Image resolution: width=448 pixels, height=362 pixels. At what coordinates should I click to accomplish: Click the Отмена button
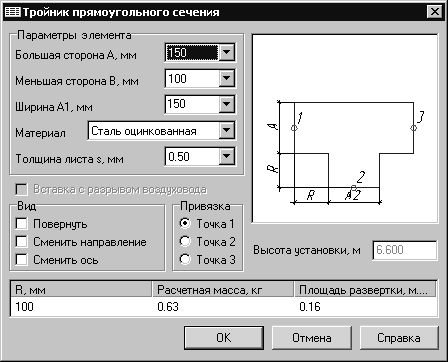click(312, 338)
